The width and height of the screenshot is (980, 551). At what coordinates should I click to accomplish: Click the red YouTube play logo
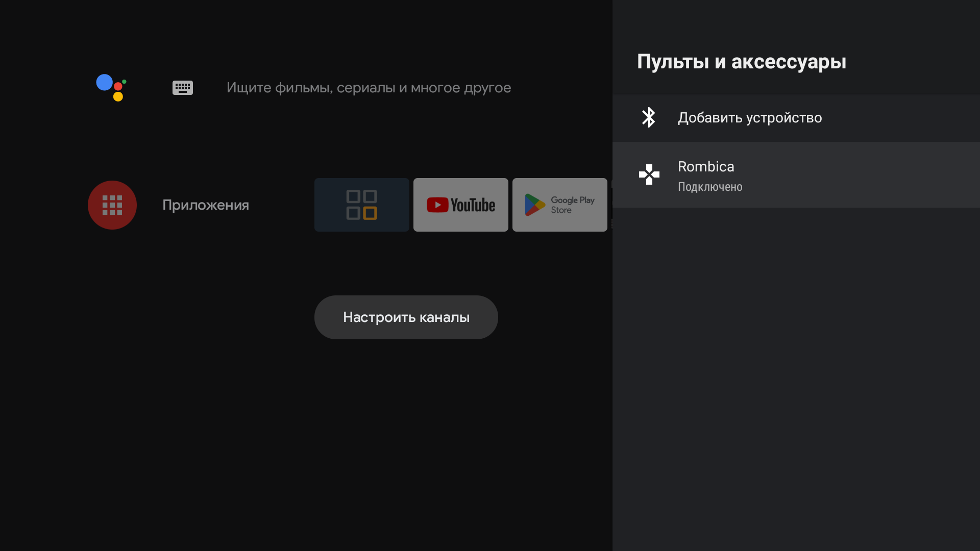click(437, 205)
